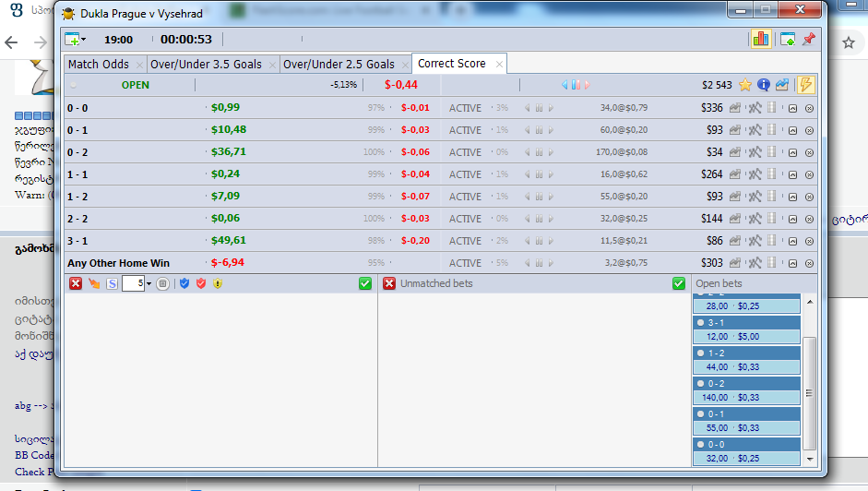The height and width of the screenshot is (491, 868).
Task: Select the 3 - 1 open bet entry
Action: click(x=747, y=329)
